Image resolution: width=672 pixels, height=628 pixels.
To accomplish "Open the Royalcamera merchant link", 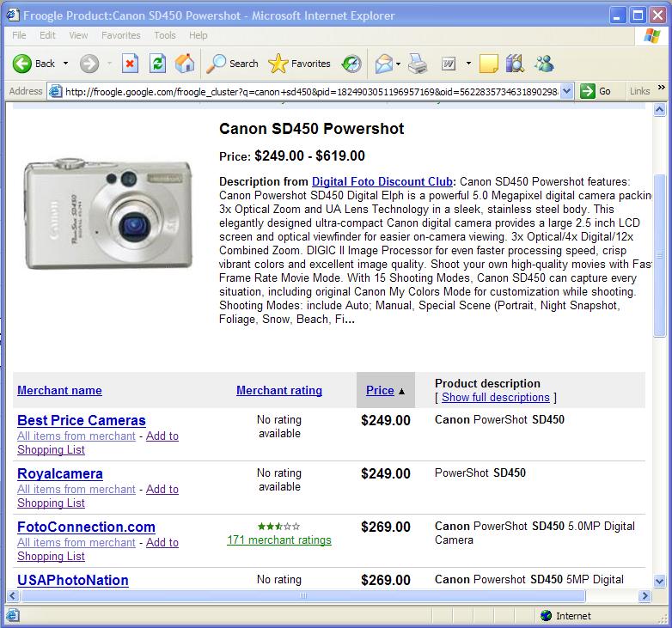I will click(x=60, y=473).
